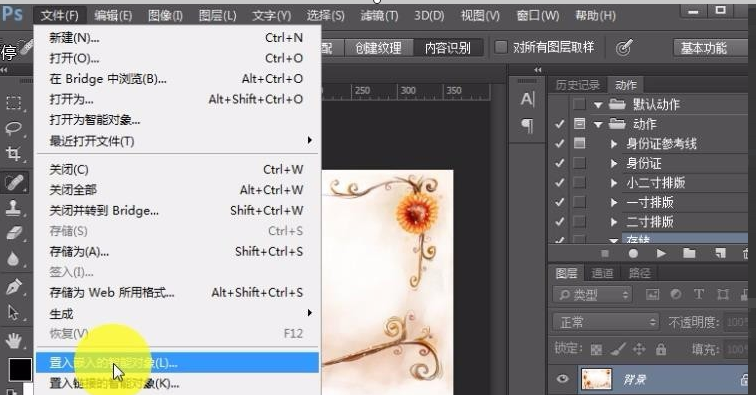Toggle checkmark for 身份证 action
This screenshot has height=395, width=756.
pyautogui.click(x=559, y=163)
